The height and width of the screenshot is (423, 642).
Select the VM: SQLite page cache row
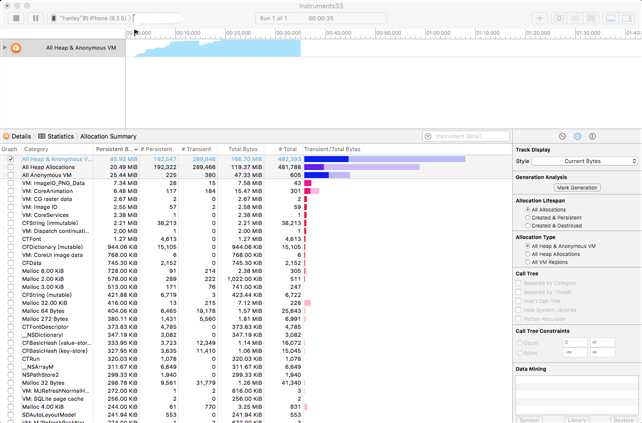pyautogui.click(x=256, y=399)
